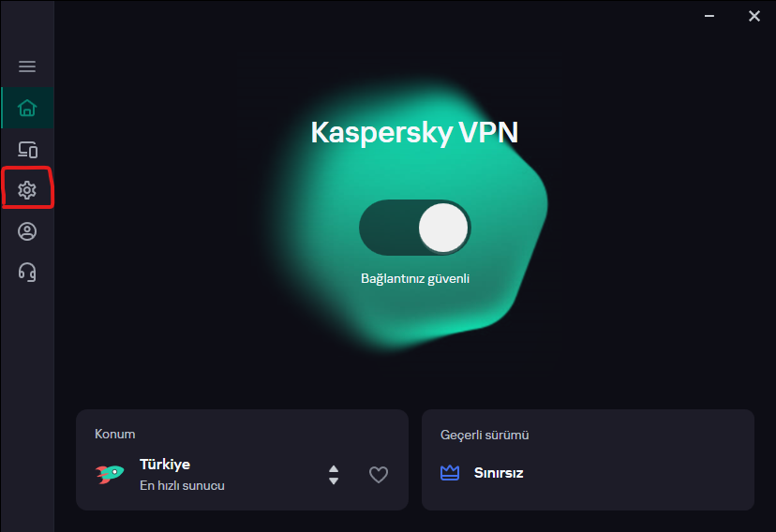Turn off the VPN connection switch
The image size is (776, 532).
pyautogui.click(x=415, y=228)
